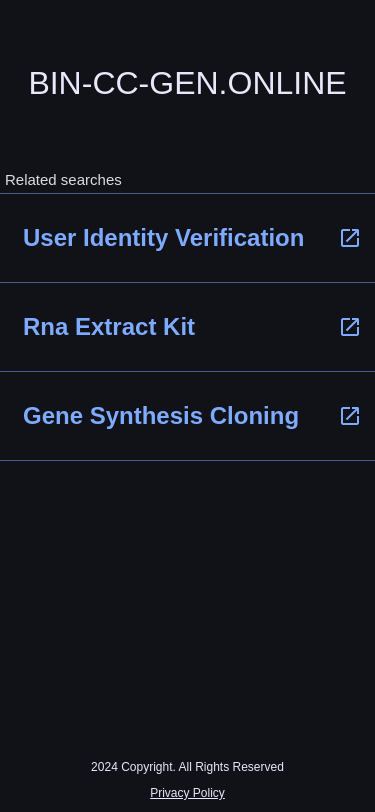Click the 2024 Copyright notice text
375x812 pixels.
coord(188,767)
